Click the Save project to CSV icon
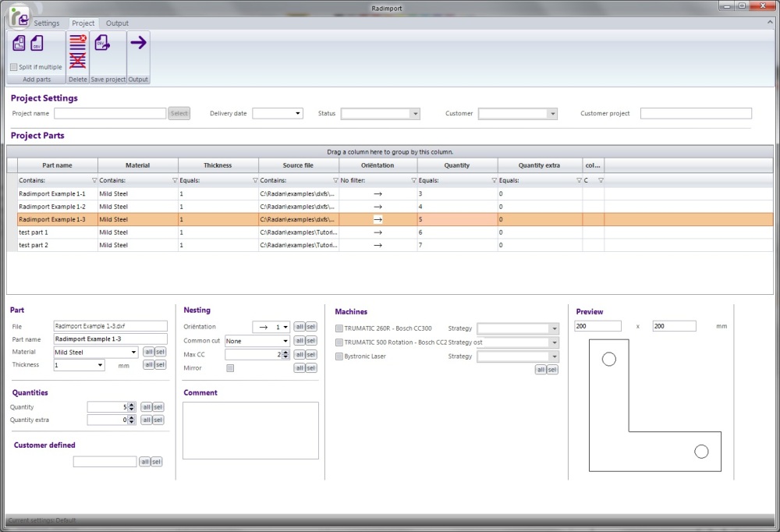Viewport: 780px width, 532px height. pyautogui.click(x=101, y=44)
